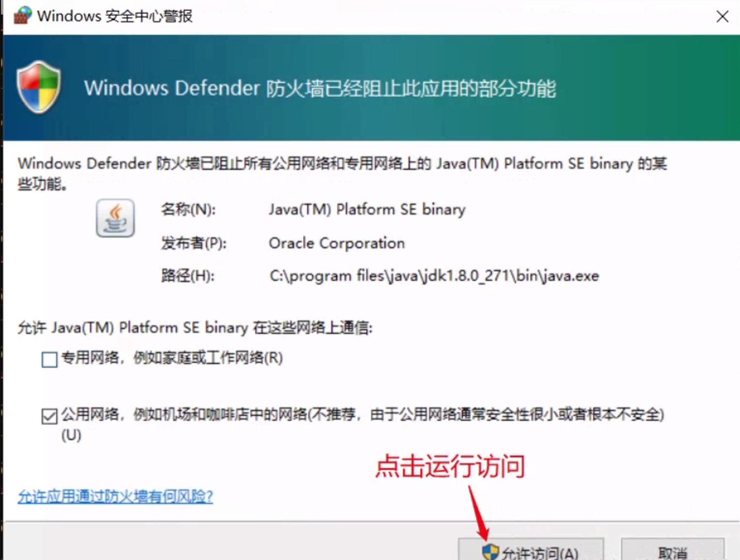Click the publisher value Oracle Corporation

click(x=337, y=243)
